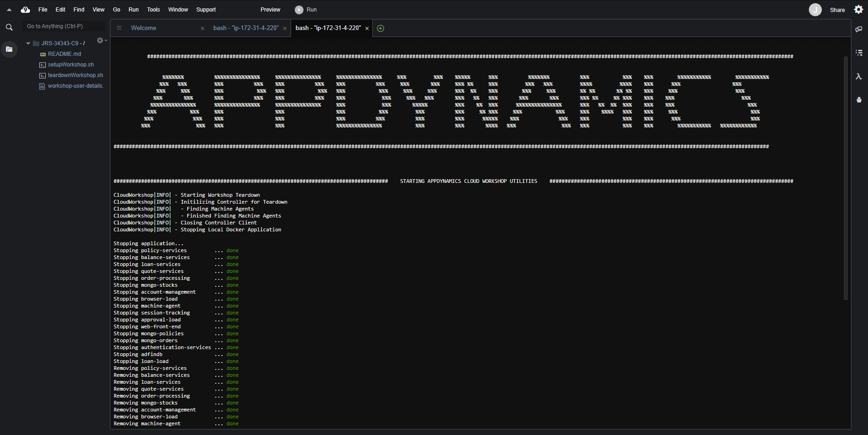Image resolution: width=868 pixels, height=435 pixels.
Task: Collapse the JRS-34343-C9 folder tree
Action: (28, 43)
